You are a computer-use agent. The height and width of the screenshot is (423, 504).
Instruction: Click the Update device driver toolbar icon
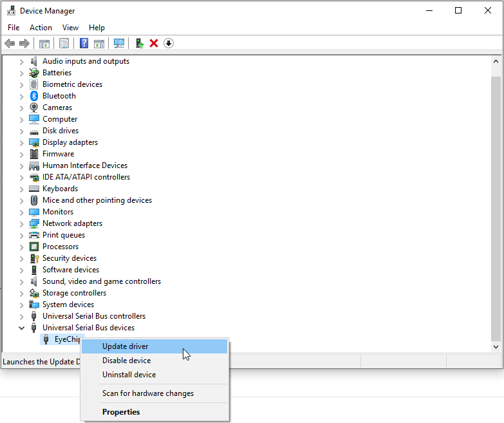click(139, 43)
